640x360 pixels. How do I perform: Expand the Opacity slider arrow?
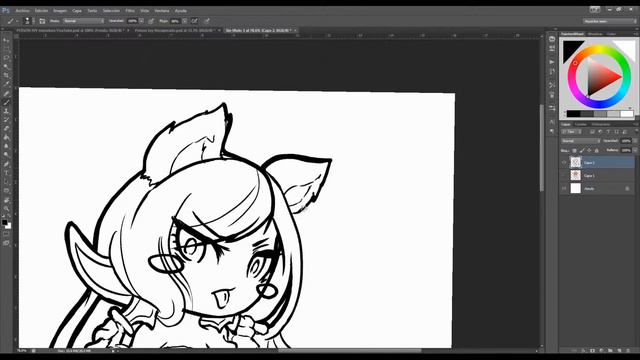coord(142,21)
